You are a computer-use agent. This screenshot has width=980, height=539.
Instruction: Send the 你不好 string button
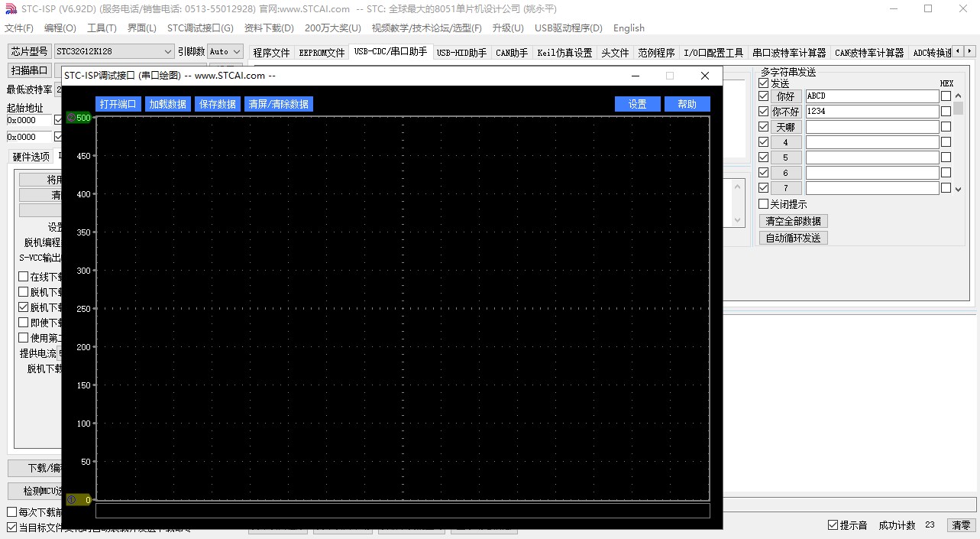(x=786, y=112)
